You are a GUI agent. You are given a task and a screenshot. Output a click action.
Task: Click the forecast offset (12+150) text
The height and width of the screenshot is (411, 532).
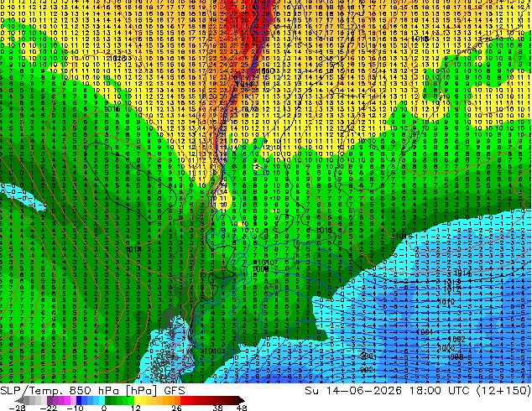(503, 391)
